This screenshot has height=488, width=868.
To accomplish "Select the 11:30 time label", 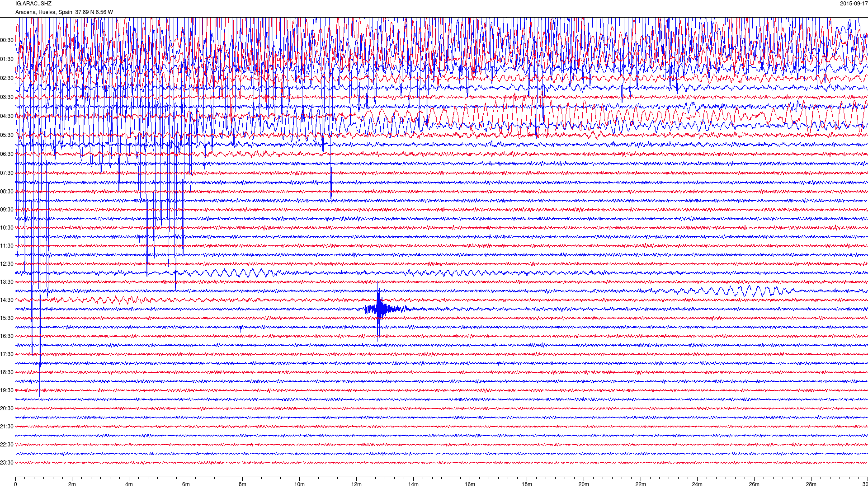I will [7, 246].
